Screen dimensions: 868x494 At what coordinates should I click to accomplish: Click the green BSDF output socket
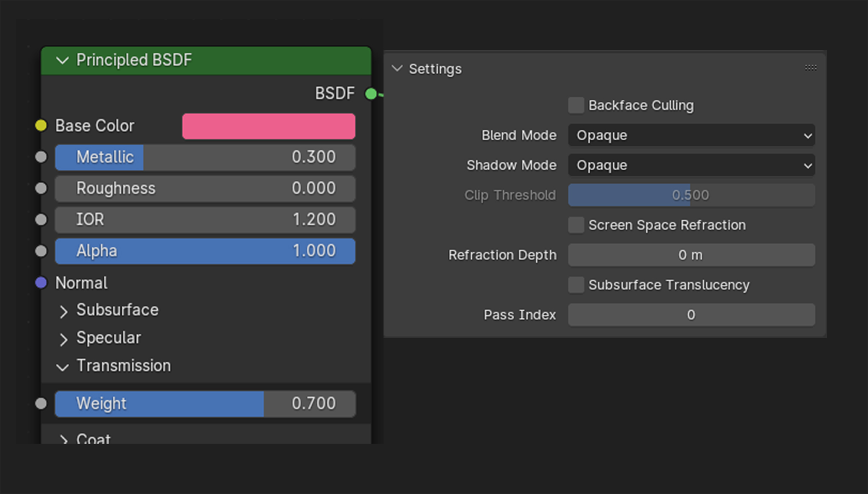click(x=371, y=93)
